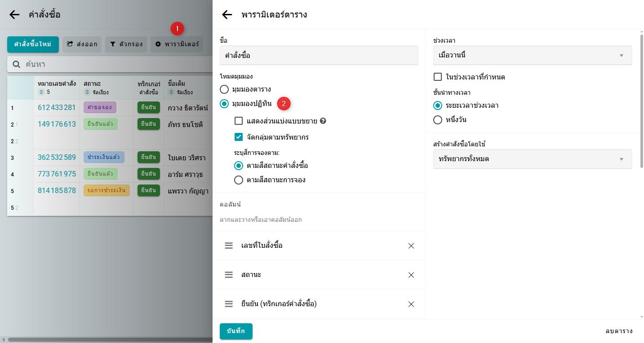Open the พารามิเตอร์ toolbar button

click(177, 44)
